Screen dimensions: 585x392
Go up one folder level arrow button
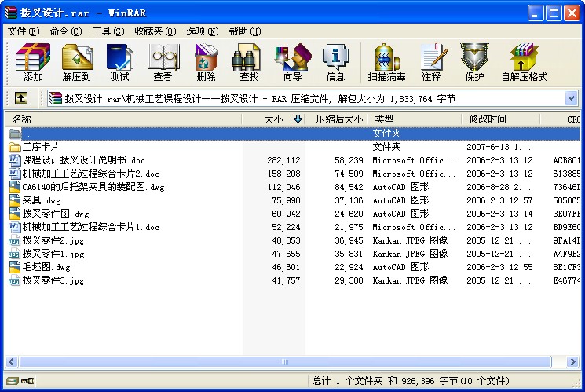pyautogui.click(x=21, y=98)
